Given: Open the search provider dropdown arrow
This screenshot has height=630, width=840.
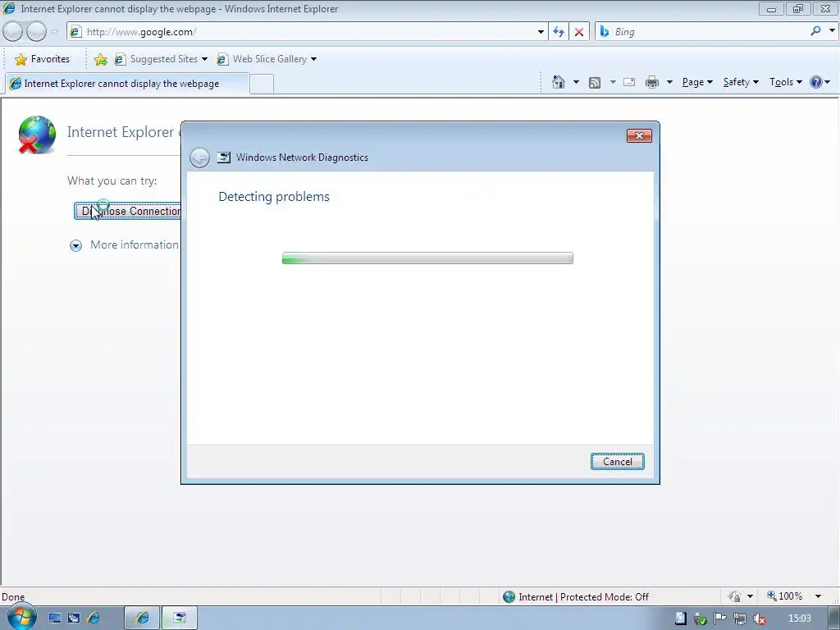Looking at the screenshot, I should [832, 31].
